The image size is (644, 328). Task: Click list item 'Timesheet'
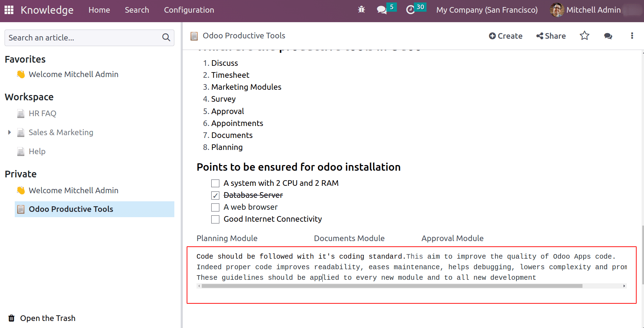pos(230,75)
